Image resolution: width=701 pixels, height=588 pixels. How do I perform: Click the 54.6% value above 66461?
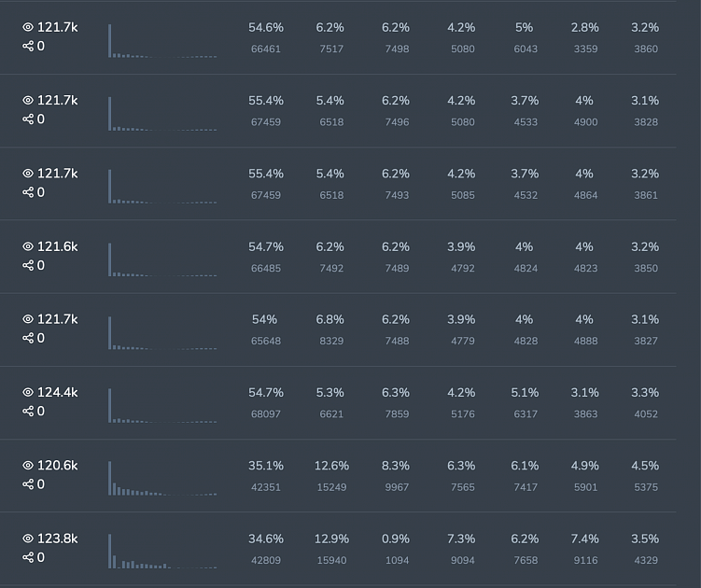point(266,28)
